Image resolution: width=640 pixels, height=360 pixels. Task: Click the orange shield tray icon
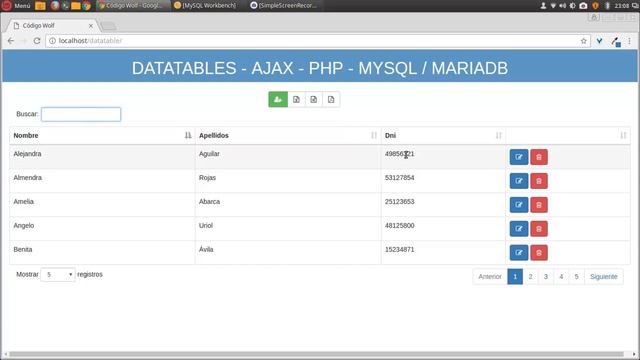pyautogui.click(x=596, y=6)
